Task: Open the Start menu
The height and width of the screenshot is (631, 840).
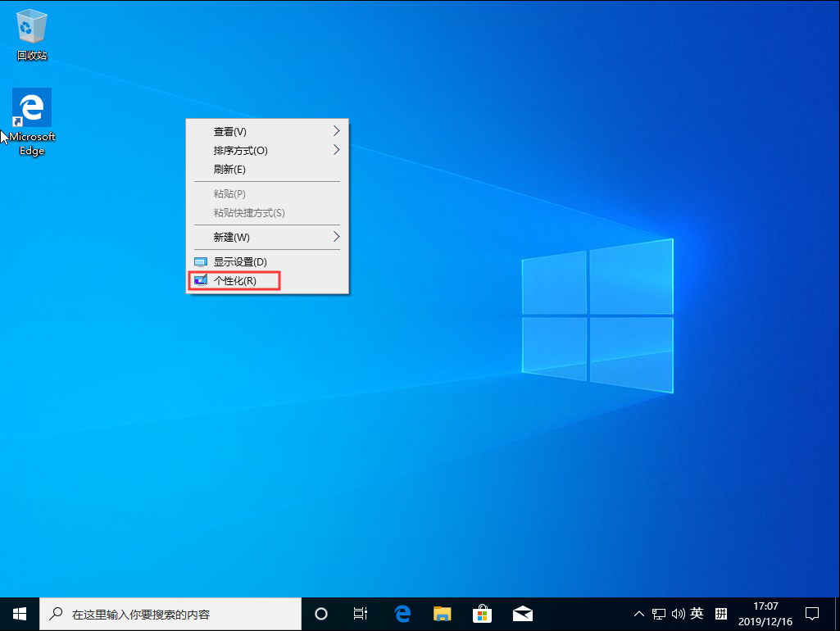Action: pos(18,613)
